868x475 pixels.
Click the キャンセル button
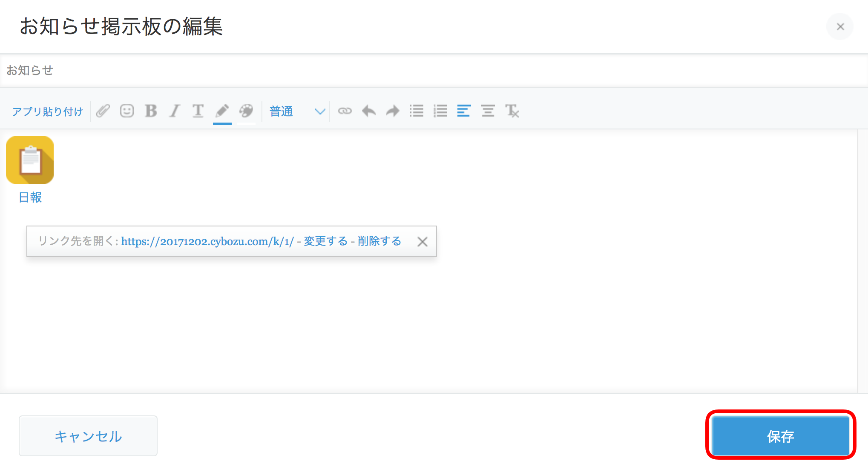[x=88, y=436]
